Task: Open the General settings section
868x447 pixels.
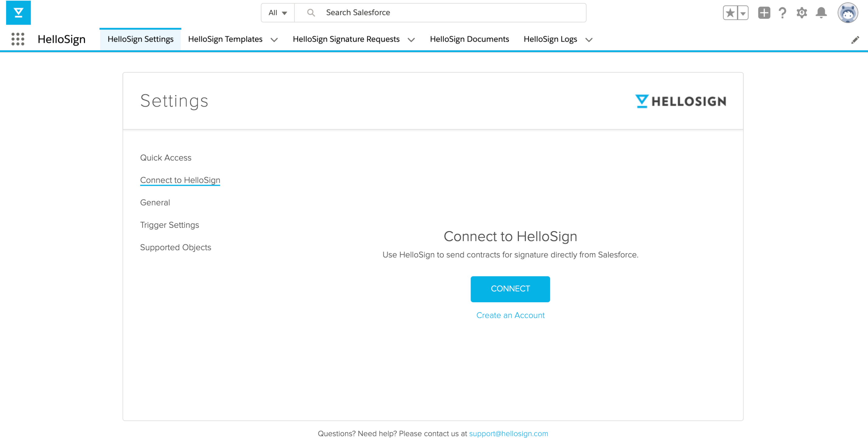Action: coord(155,203)
